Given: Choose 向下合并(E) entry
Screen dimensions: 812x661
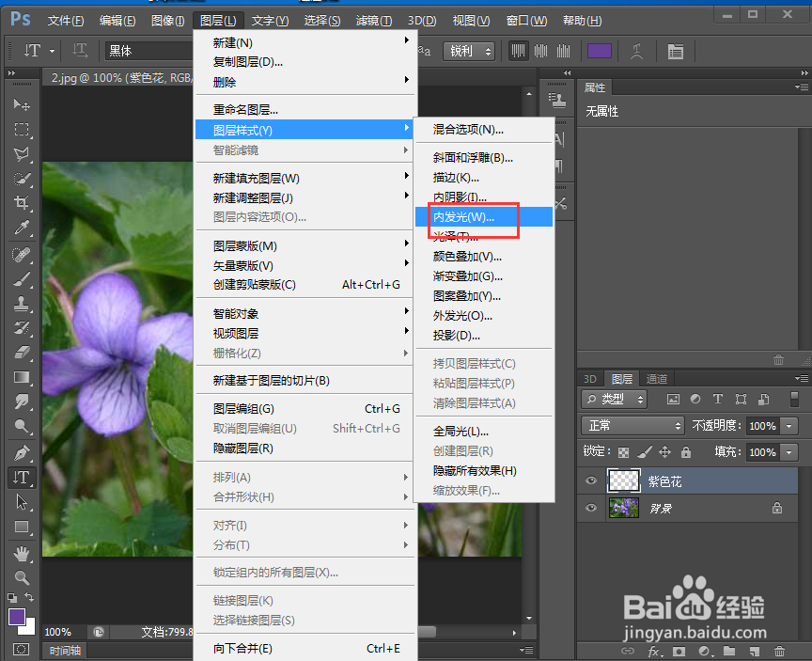Looking at the screenshot, I should 305,648.
